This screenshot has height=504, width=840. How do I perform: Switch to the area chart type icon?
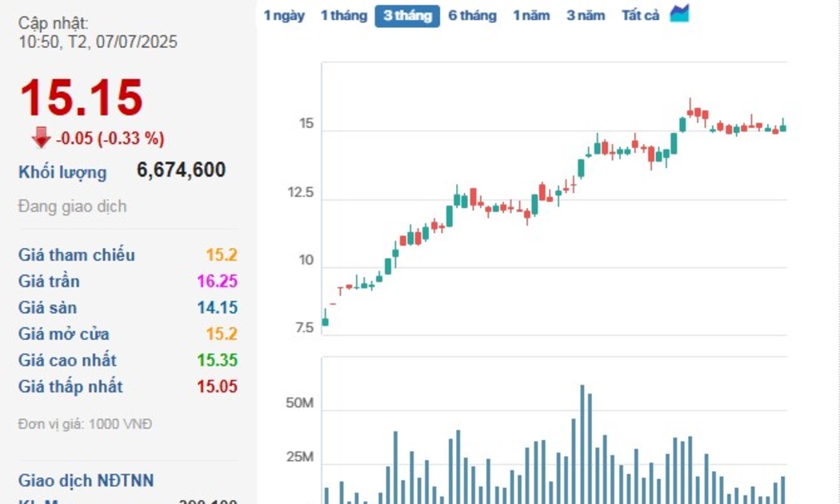click(x=679, y=14)
